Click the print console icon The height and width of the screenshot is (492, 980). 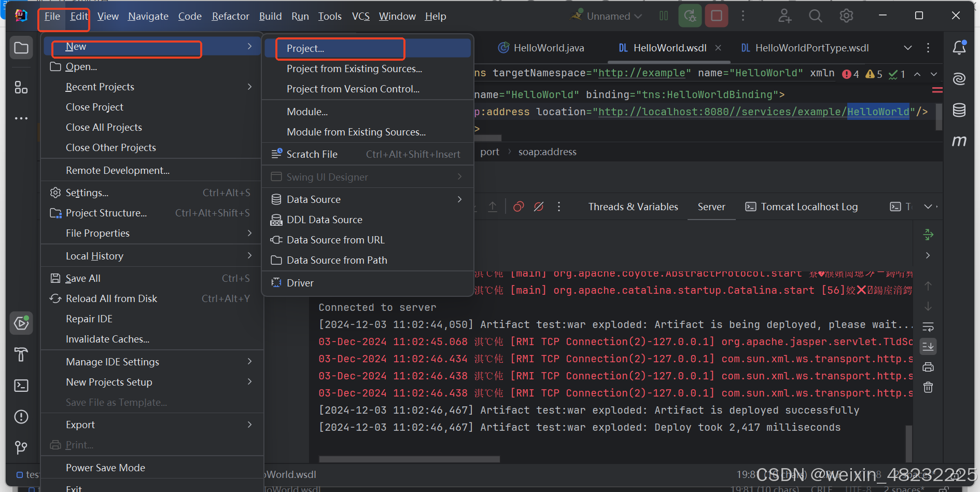click(928, 367)
